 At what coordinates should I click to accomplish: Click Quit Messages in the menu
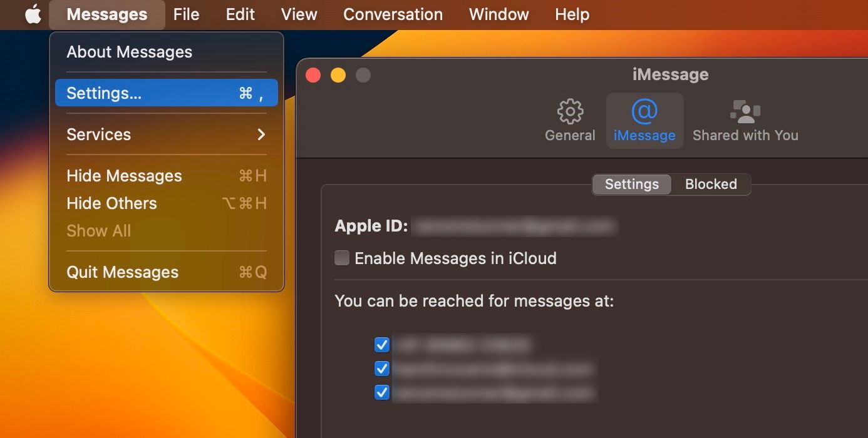pyautogui.click(x=122, y=272)
